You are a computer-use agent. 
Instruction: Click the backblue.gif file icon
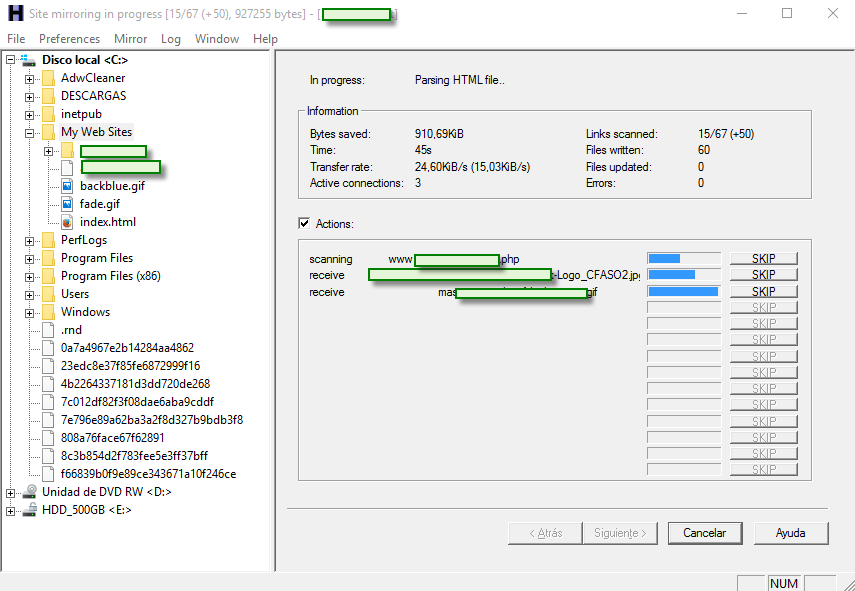pos(66,186)
